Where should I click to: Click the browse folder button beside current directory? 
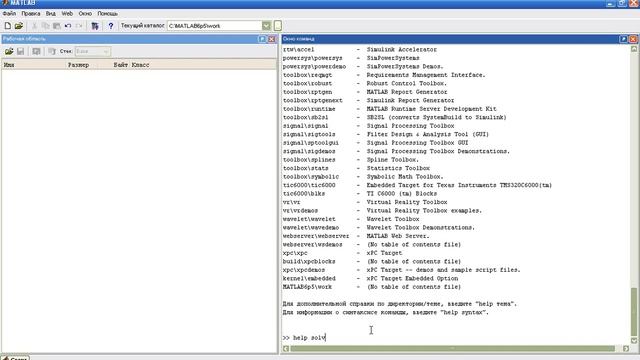(278, 26)
